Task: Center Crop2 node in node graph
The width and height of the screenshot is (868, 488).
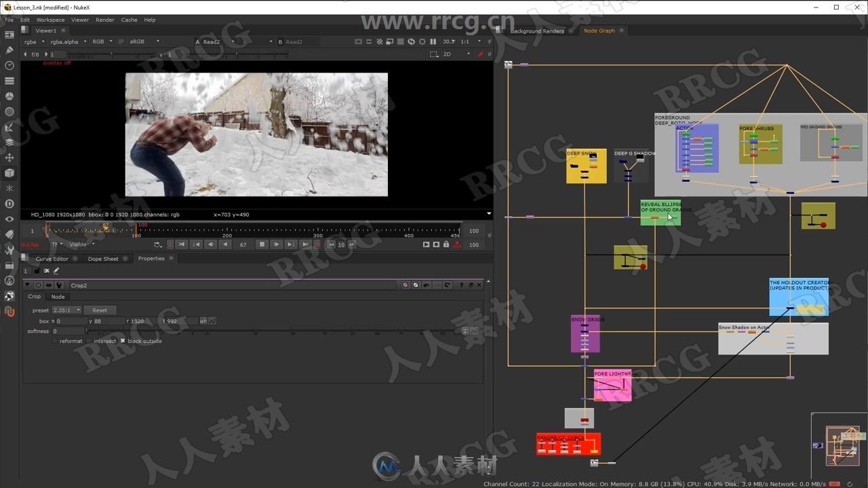Action: pos(37,285)
